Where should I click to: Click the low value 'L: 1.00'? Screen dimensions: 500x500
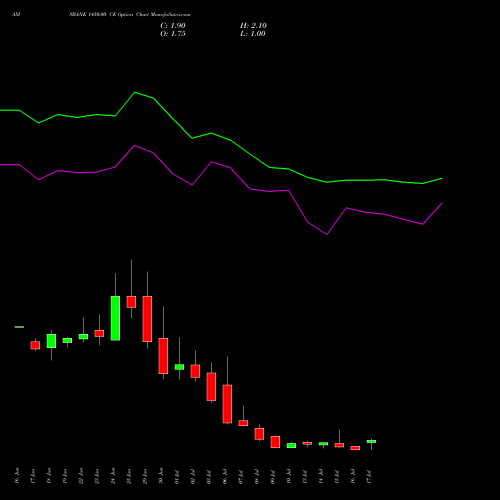[x=253, y=34]
